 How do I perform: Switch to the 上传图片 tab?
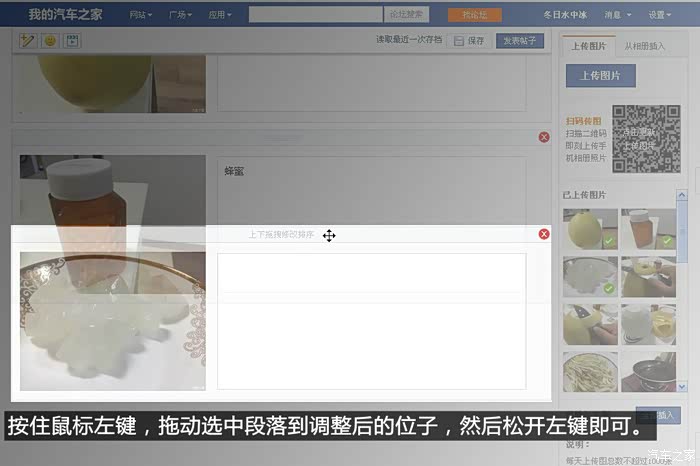point(589,46)
